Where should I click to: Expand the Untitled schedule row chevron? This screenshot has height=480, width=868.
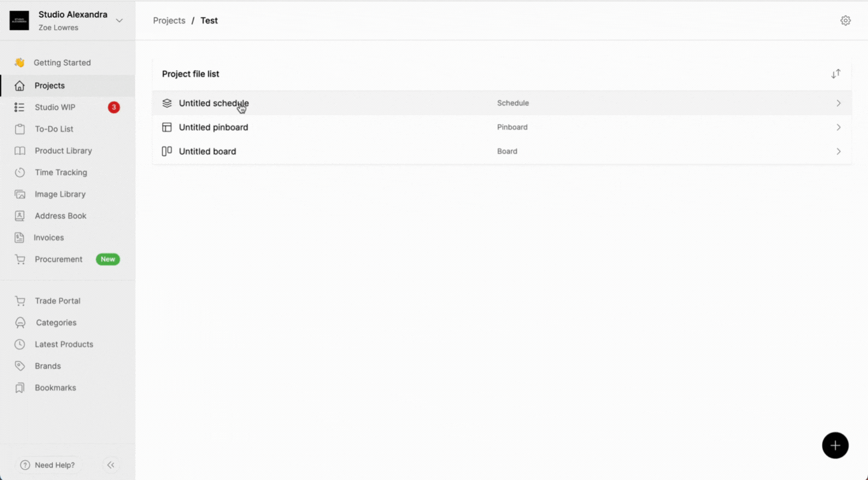pyautogui.click(x=838, y=103)
